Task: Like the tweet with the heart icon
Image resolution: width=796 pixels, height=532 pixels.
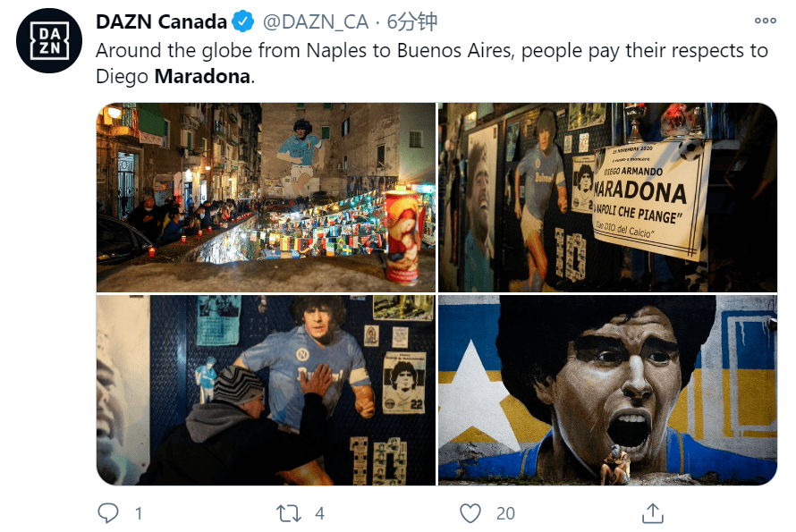Action: click(x=470, y=513)
